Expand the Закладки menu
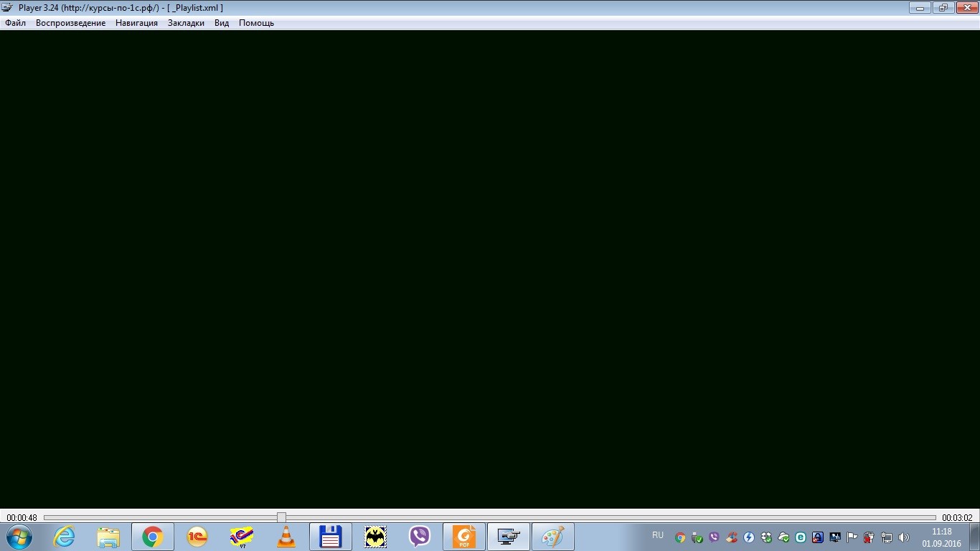Screen dimensions: 980x551 pyautogui.click(x=186, y=23)
